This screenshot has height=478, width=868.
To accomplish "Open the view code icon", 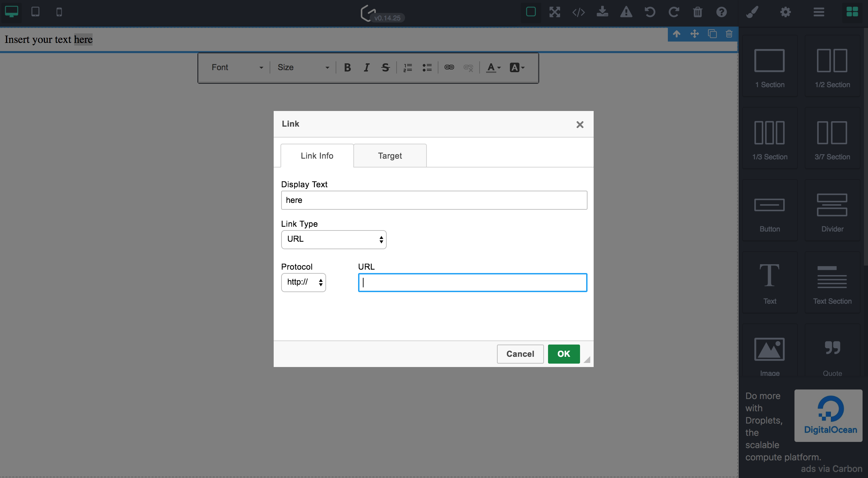I will (578, 12).
